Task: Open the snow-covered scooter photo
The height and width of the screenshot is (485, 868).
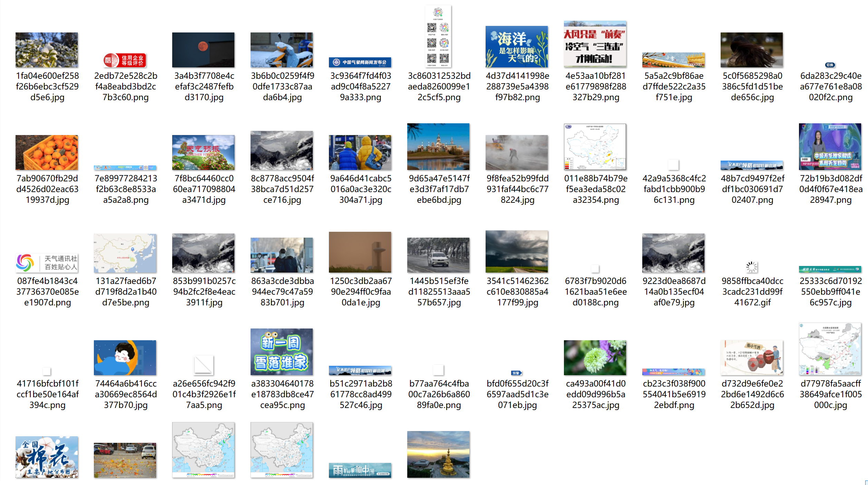Action: tap(282, 50)
